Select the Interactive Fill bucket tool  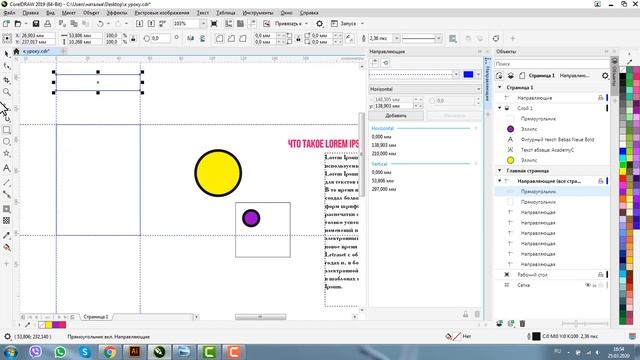pos(7,247)
